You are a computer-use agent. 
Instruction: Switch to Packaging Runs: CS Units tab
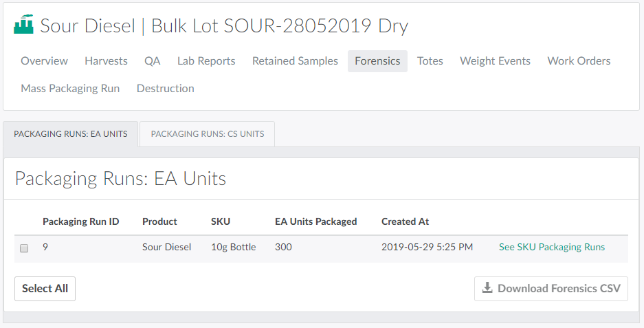(207, 134)
